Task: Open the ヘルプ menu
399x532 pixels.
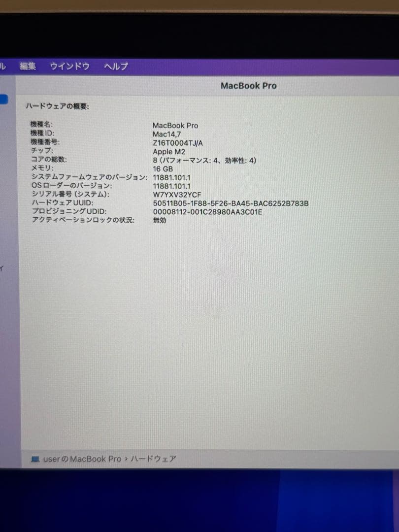Action: coord(115,66)
